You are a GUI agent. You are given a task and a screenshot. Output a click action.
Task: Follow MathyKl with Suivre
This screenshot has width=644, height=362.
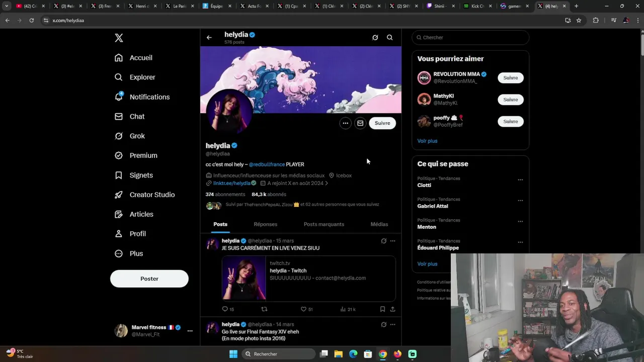pyautogui.click(x=511, y=100)
